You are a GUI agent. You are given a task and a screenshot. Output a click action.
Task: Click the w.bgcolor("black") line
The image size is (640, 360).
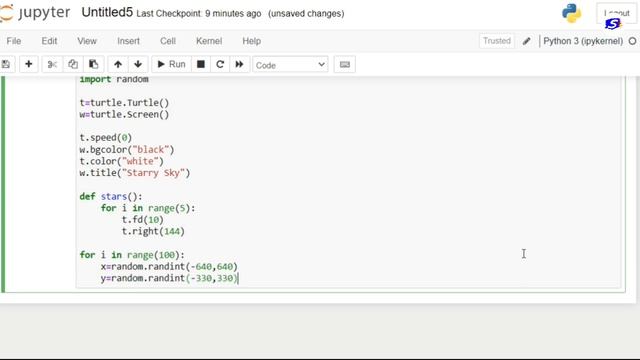[127, 149]
